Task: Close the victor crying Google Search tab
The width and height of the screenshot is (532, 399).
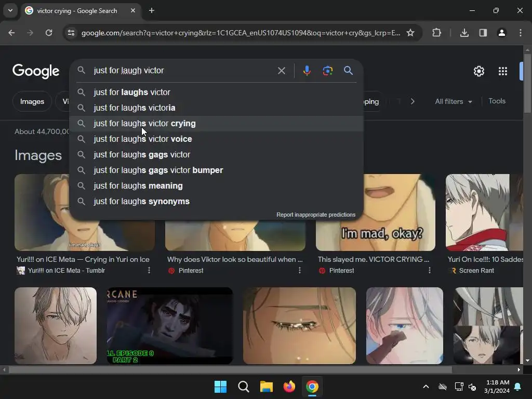Action: pos(133,10)
